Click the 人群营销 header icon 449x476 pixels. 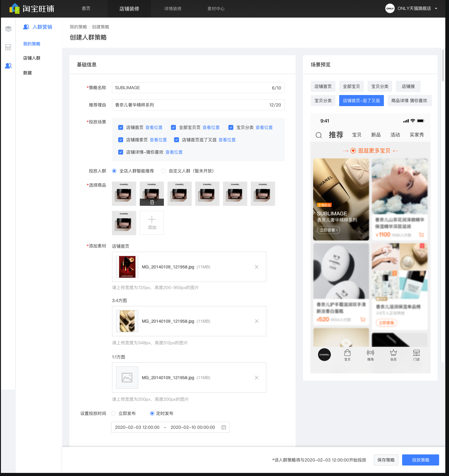[x=26, y=27]
